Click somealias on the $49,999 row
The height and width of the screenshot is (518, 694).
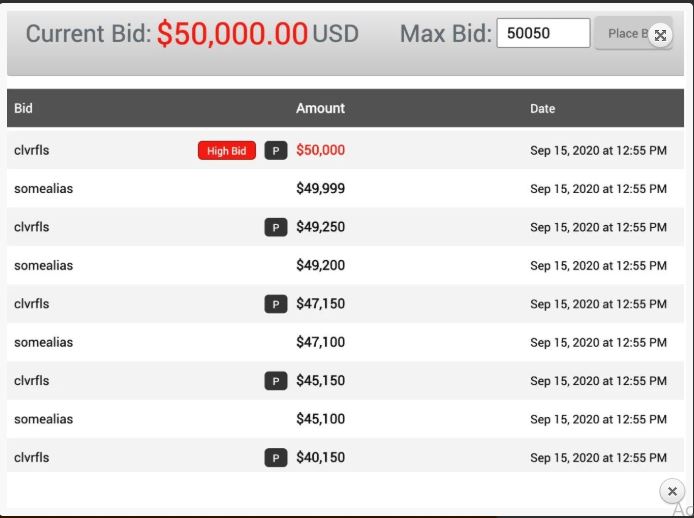tap(43, 189)
